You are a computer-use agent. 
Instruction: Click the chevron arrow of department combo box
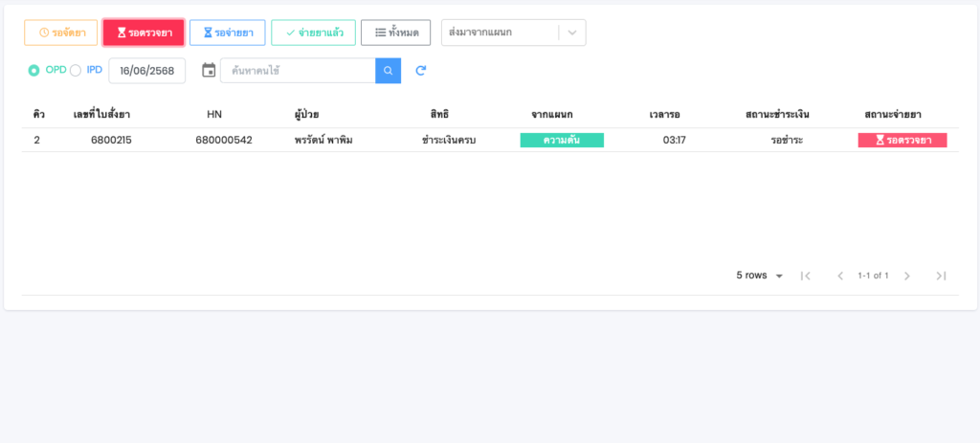(x=572, y=33)
